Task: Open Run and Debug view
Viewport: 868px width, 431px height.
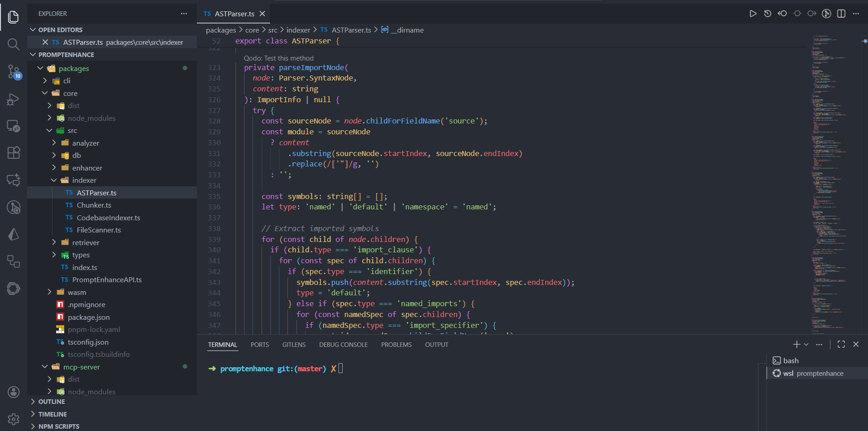Action: [x=14, y=99]
